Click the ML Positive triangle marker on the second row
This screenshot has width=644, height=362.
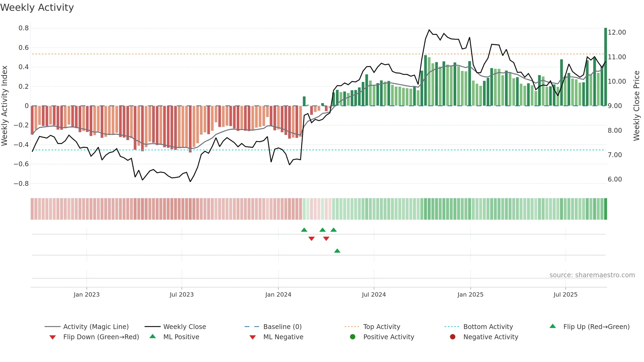pos(337,251)
